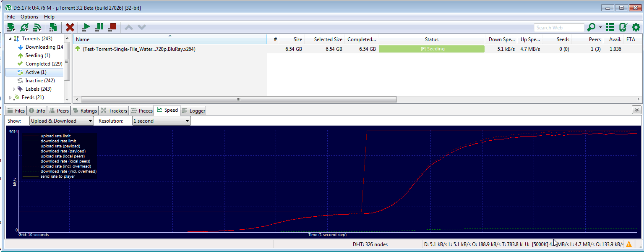Switch to the Files tab
Viewport: 644px width, 252px height.
[x=16, y=110]
